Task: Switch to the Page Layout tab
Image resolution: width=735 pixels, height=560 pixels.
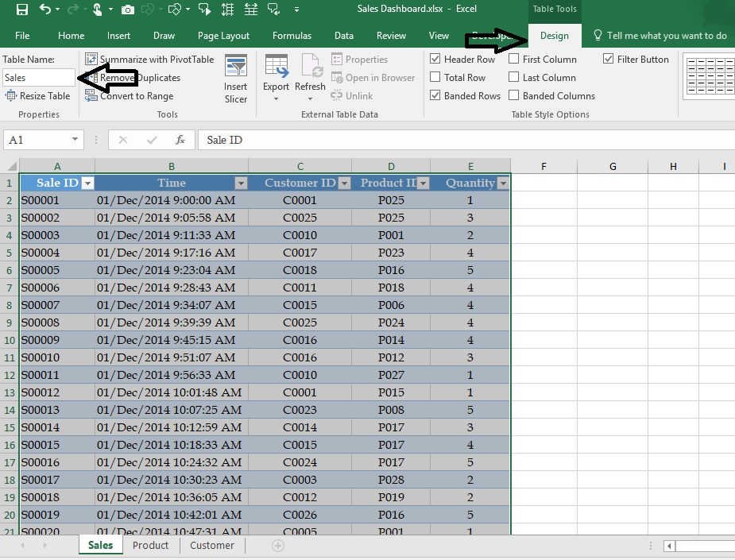Action: click(223, 36)
